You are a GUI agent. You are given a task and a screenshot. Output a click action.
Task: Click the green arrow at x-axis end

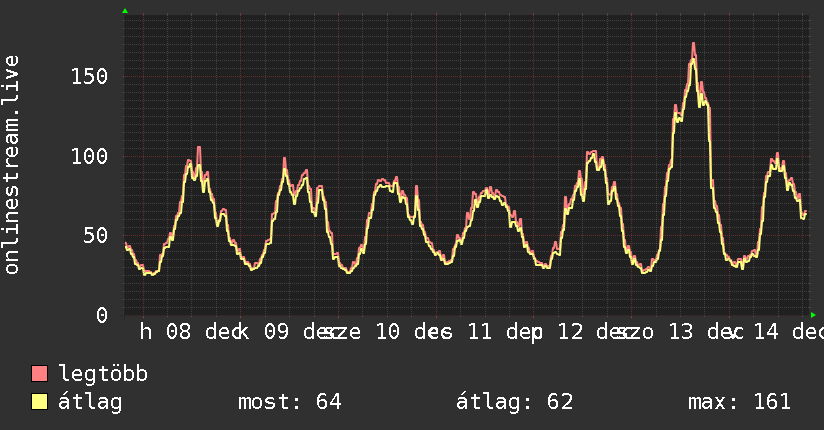[x=813, y=315]
